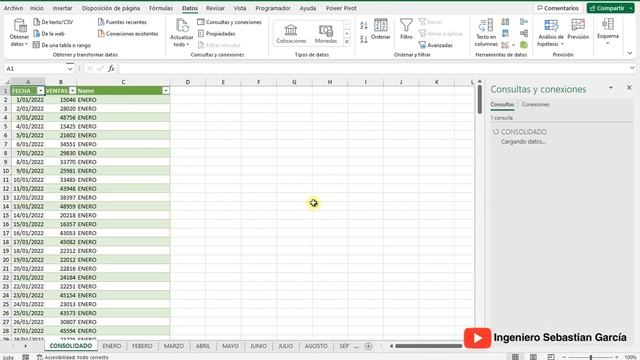Open the Archivo menu

[13, 8]
